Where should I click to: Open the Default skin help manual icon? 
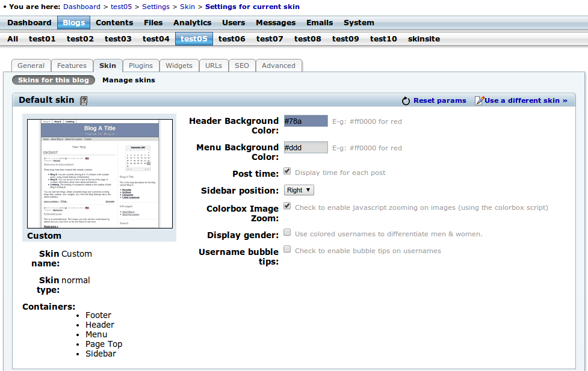coord(84,100)
